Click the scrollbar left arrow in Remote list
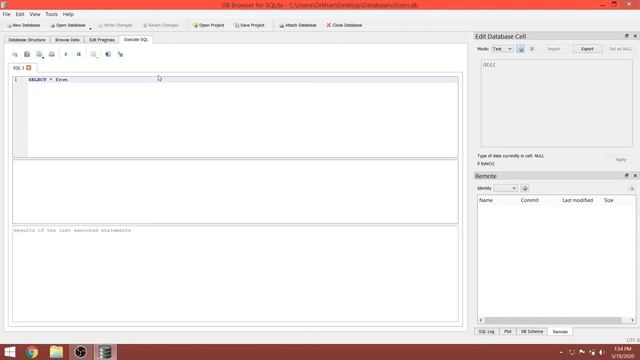Viewport: 640px width, 360px height. click(481, 320)
